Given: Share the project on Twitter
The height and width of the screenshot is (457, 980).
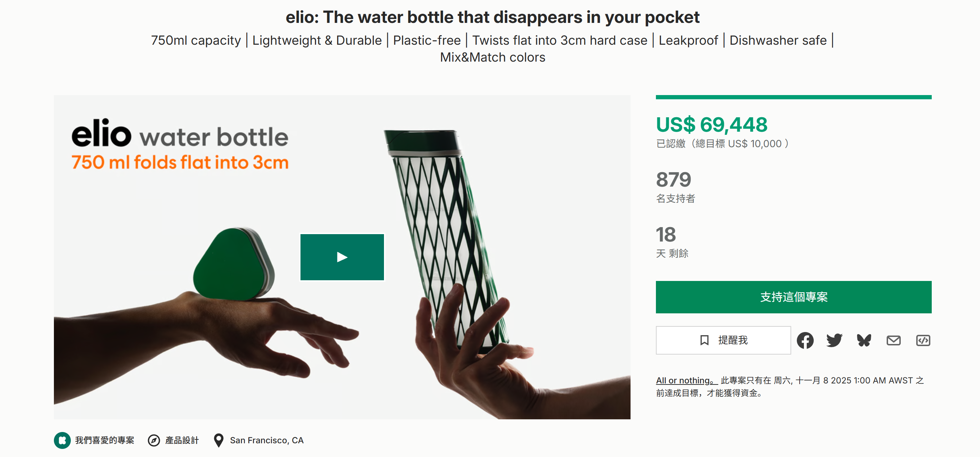Looking at the screenshot, I should point(834,340).
